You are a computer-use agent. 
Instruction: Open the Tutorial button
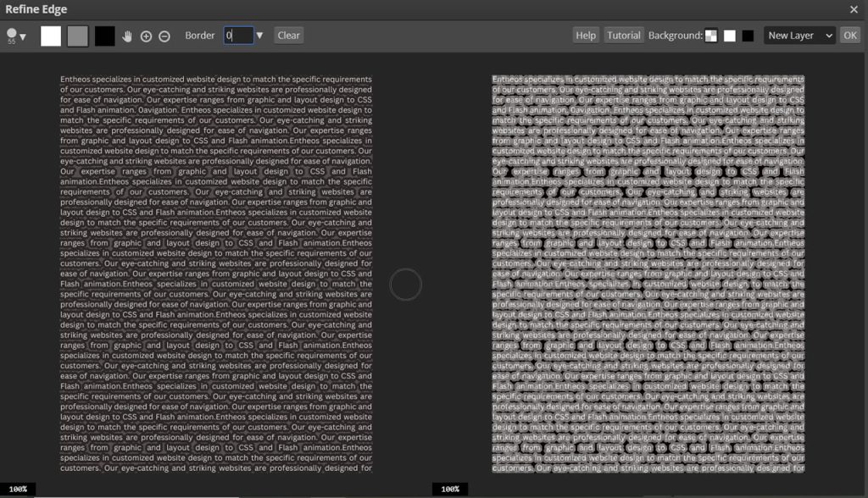pyautogui.click(x=623, y=36)
